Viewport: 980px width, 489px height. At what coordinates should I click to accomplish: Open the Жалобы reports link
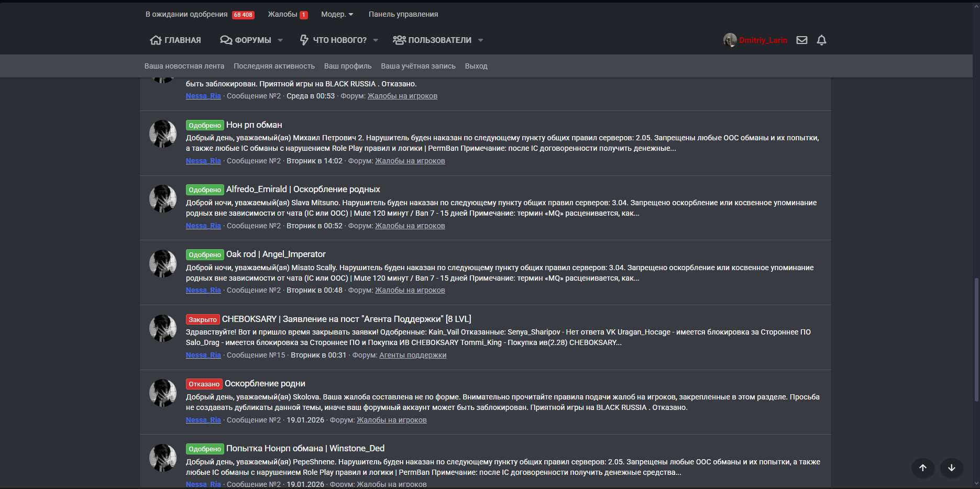[x=287, y=14]
